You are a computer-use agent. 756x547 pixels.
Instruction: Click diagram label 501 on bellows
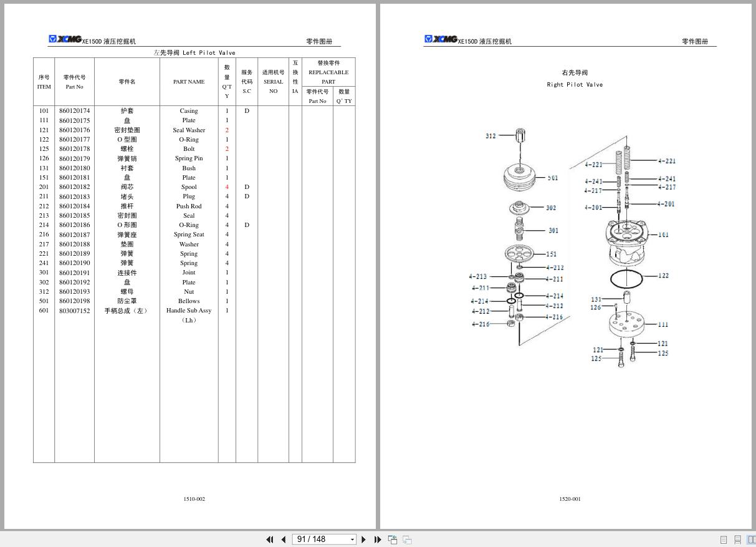(553, 178)
